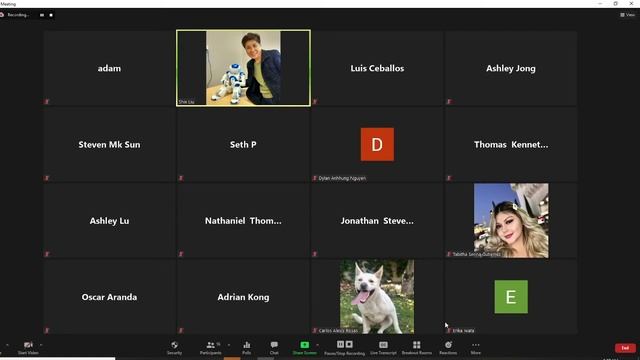640x360 pixels.
Task: Click muted mic icon beside Erika Iwata
Action: [x=449, y=330]
